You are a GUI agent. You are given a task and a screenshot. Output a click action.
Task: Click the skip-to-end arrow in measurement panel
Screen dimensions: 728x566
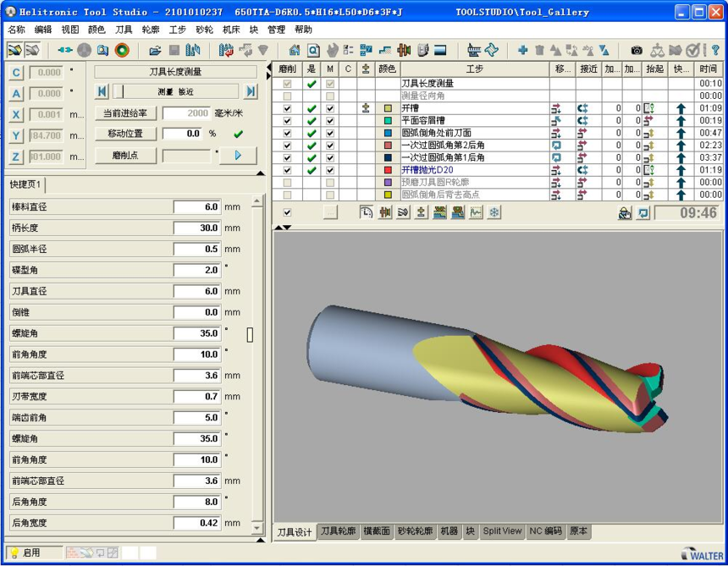coord(251,91)
